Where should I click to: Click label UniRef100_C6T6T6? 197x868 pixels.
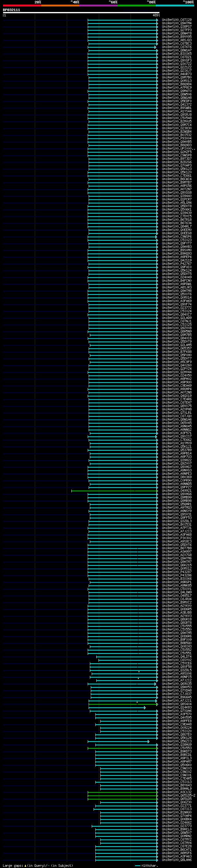(x=176, y=47)
